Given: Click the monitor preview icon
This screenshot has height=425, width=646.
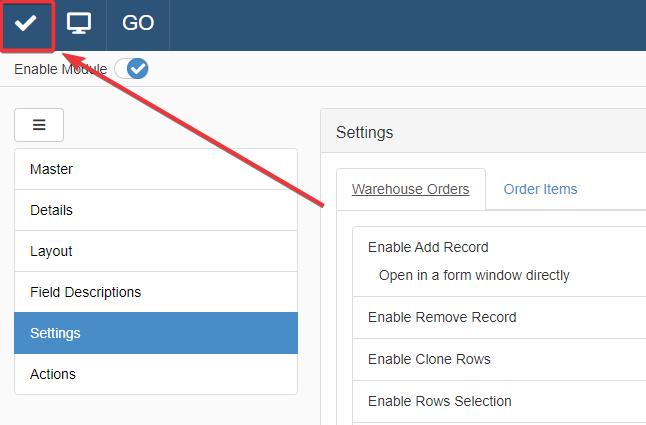Looking at the screenshot, I should pyautogui.click(x=79, y=24).
